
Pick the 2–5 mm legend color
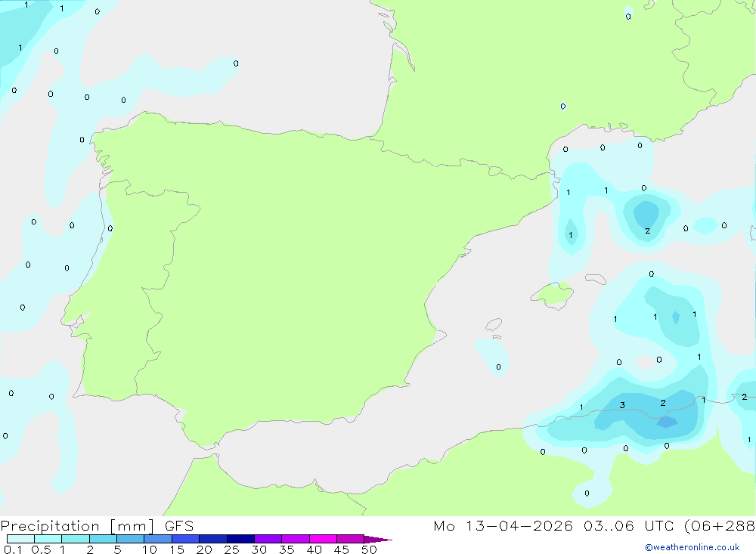103,539
